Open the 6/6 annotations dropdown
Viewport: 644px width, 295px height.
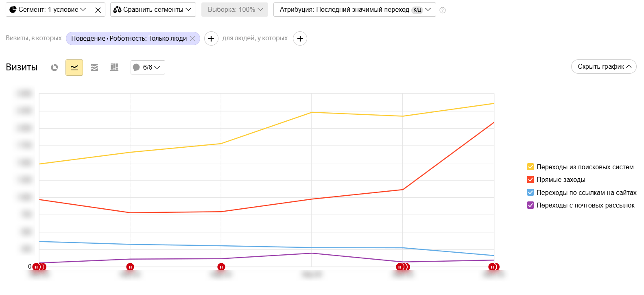[x=148, y=68]
